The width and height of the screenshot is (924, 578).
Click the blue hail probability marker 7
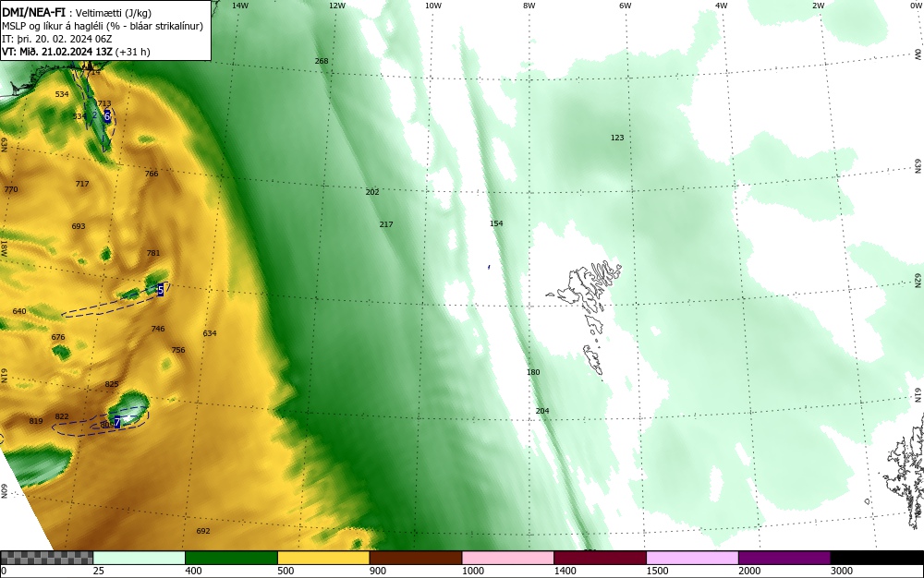pyautogui.click(x=117, y=422)
